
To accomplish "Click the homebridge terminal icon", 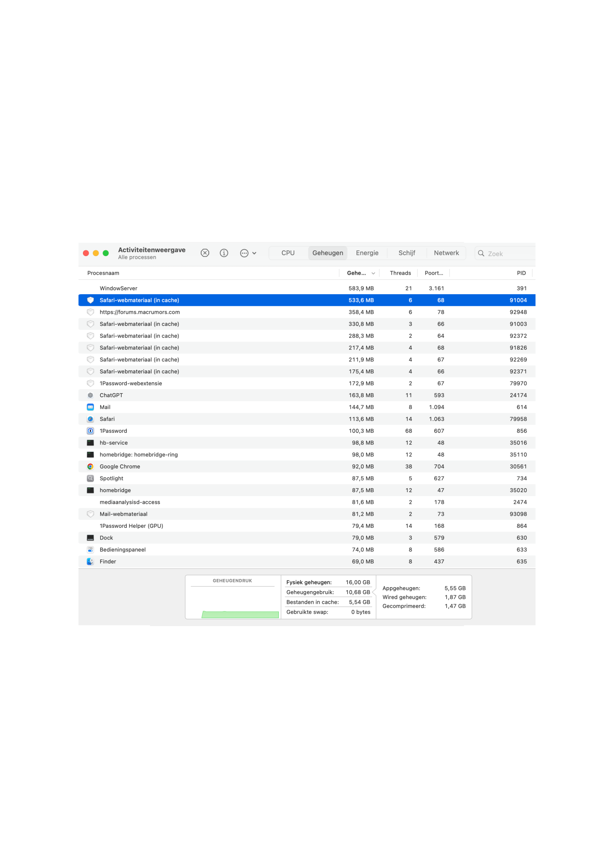I will tap(90, 490).
